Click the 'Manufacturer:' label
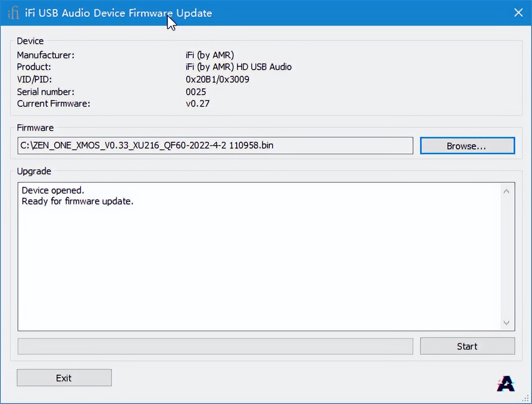 46,55
